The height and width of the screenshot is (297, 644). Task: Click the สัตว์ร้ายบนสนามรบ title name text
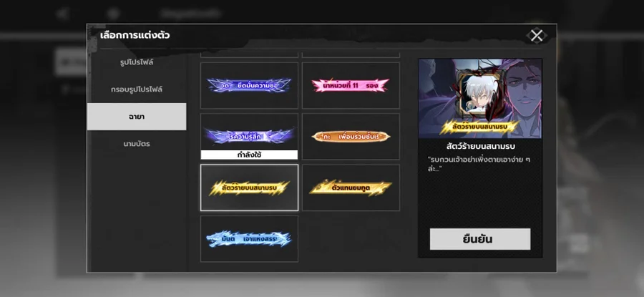click(x=480, y=146)
